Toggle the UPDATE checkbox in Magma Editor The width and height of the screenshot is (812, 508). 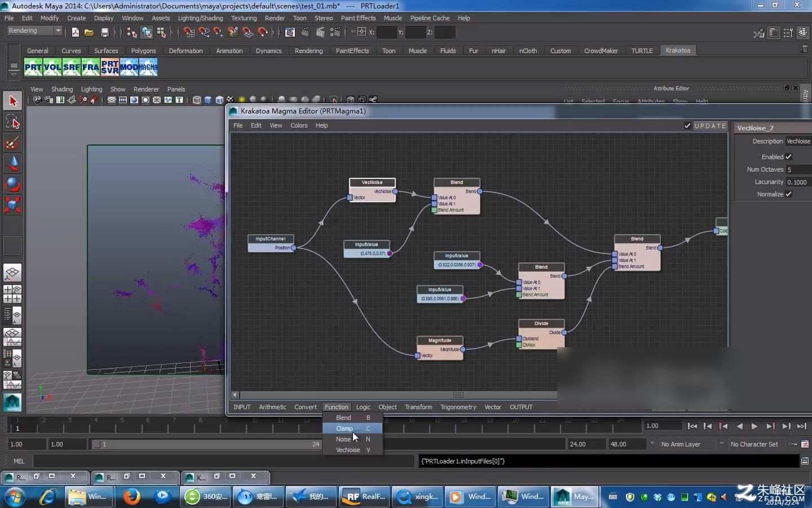(x=687, y=126)
